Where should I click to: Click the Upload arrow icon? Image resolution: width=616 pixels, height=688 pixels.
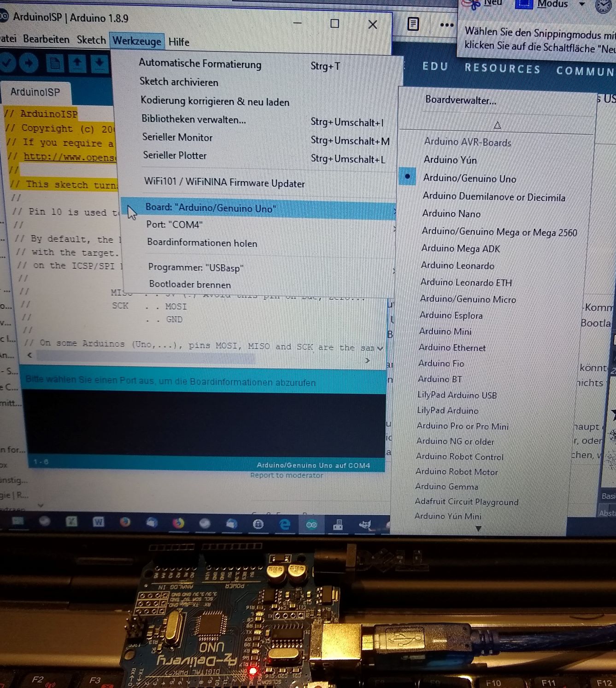29,64
